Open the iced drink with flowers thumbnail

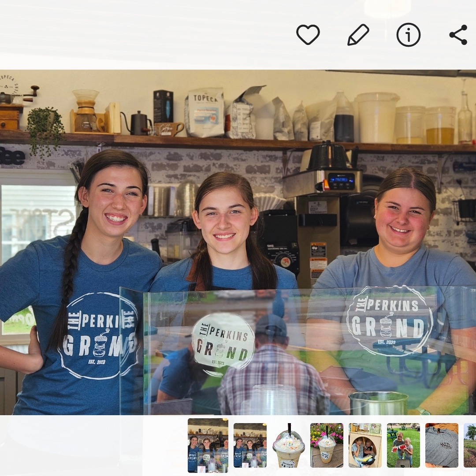(x=327, y=445)
